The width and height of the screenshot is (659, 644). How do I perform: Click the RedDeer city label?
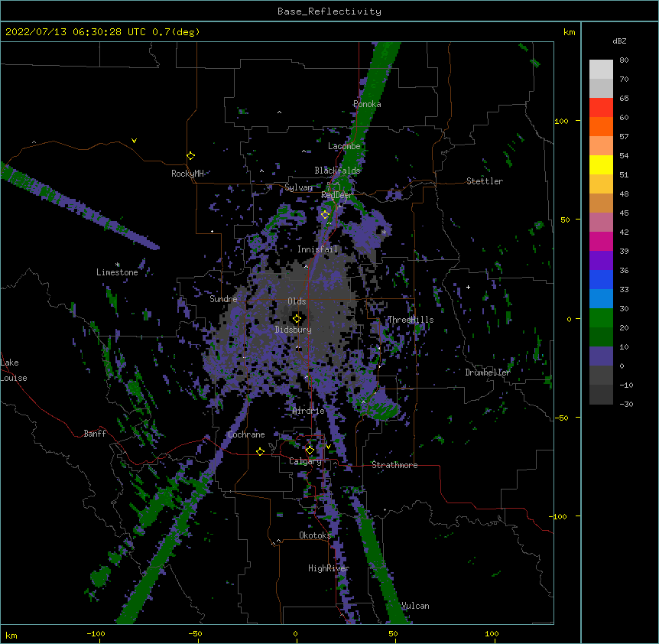336,195
